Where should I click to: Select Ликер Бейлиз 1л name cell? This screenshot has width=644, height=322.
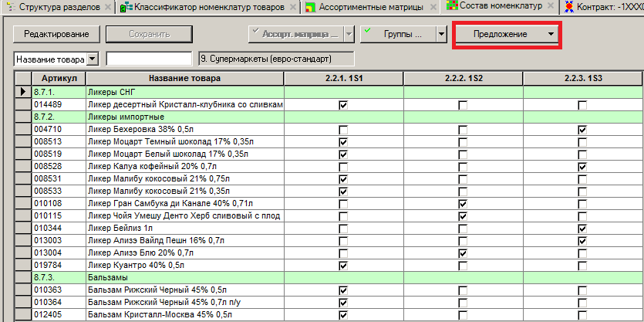pos(185,229)
